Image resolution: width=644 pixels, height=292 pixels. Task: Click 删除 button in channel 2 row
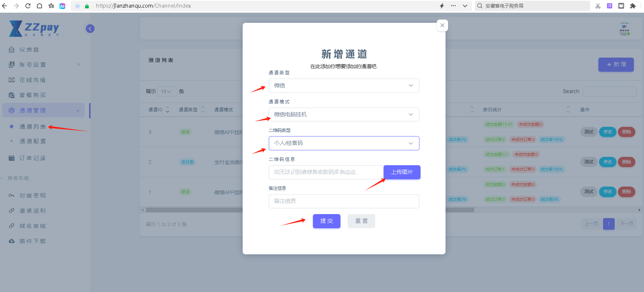click(627, 162)
